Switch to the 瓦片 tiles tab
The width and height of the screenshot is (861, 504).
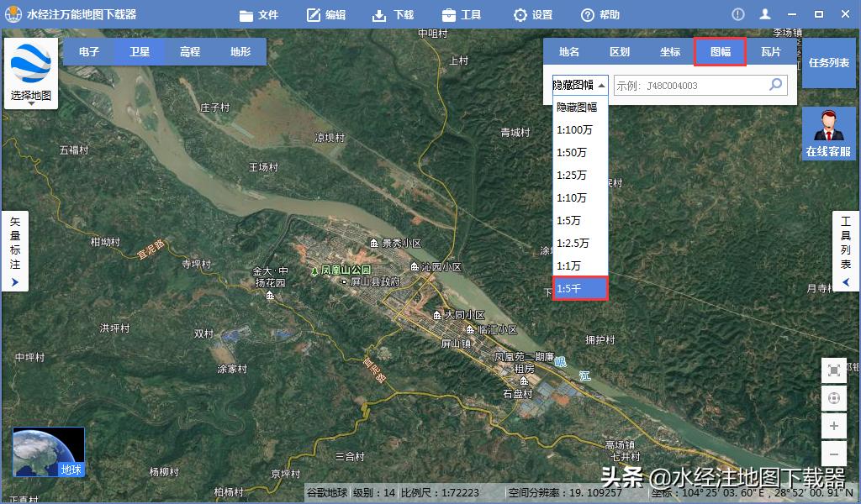pos(769,51)
